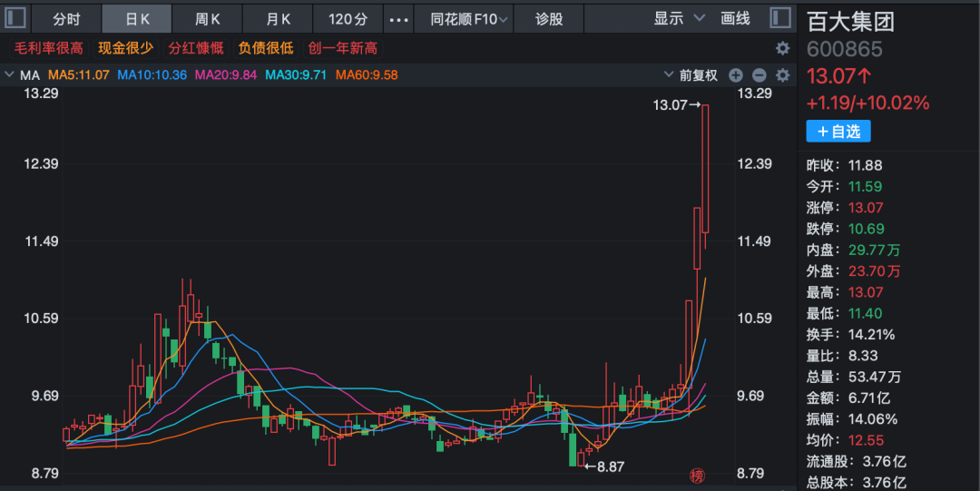The width and height of the screenshot is (980, 491).
Task: Click the 诊股 stock diagnosis button
Action: click(x=549, y=19)
